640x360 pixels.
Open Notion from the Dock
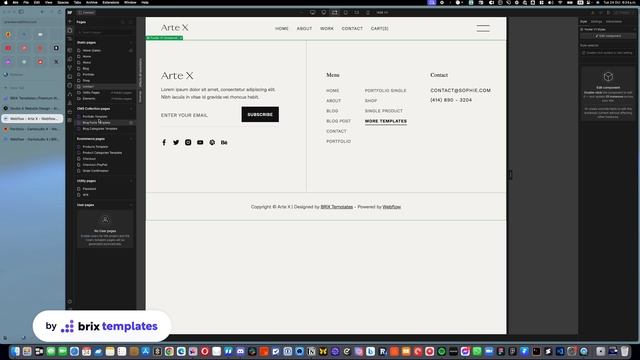pyautogui.click(x=311, y=351)
